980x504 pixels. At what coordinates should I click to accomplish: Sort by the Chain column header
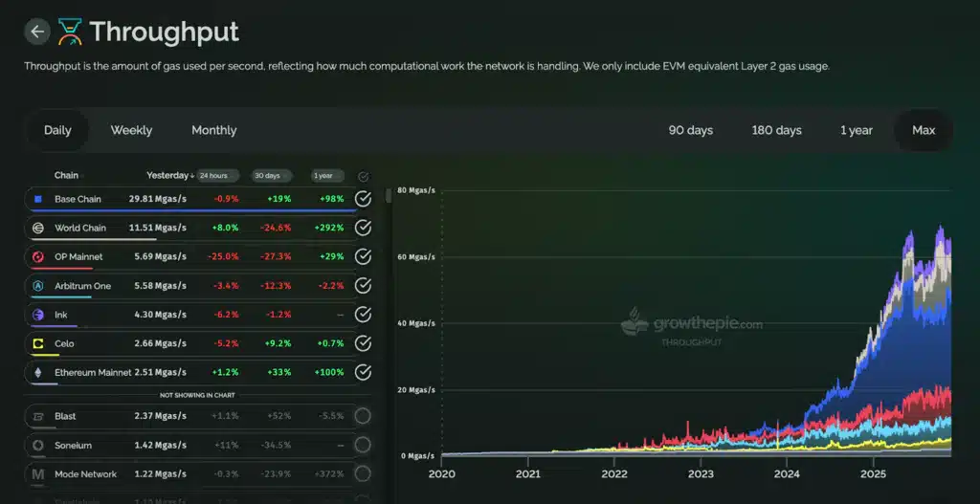click(x=66, y=176)
